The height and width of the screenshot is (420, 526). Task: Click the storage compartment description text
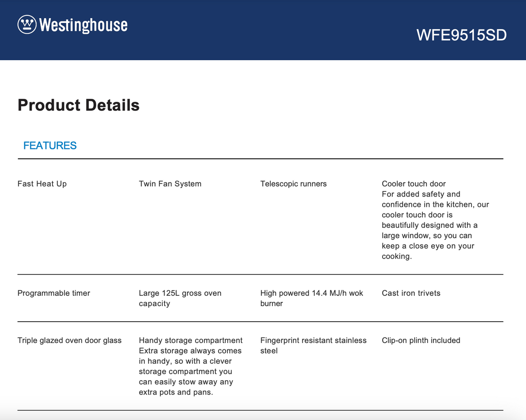pyautogui.click(x=190, y=372)
